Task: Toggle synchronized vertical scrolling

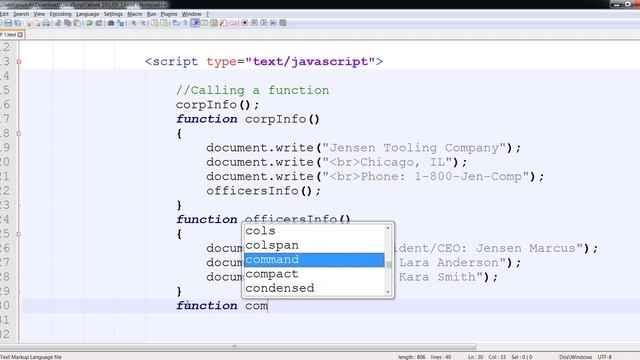Action: 154,23
